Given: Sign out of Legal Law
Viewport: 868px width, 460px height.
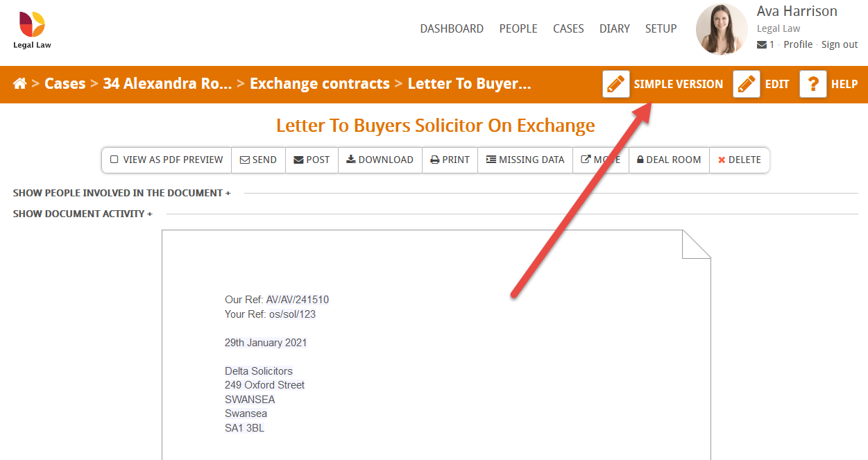Looking at the screenshot, I should coord(840,44).
